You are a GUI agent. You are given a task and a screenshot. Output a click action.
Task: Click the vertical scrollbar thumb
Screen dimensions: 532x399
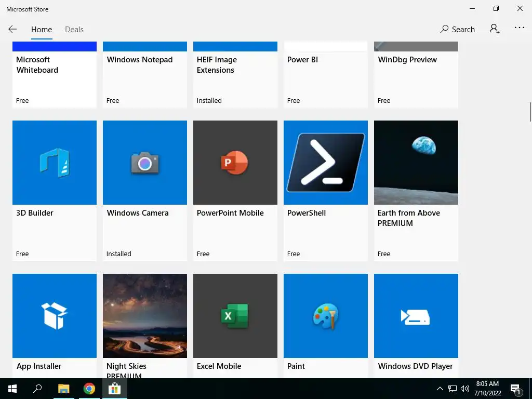(x=530, y=111)
